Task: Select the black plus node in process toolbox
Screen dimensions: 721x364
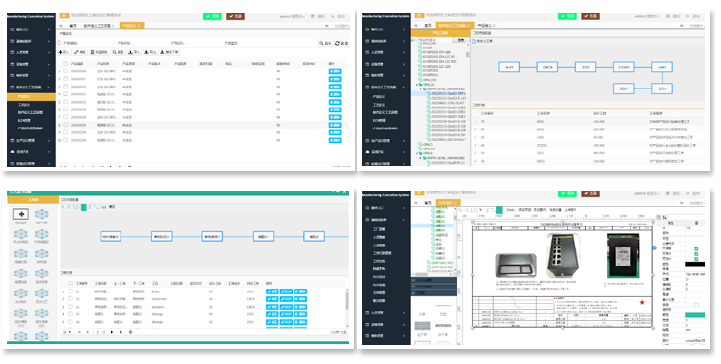Action: point(21,214)
